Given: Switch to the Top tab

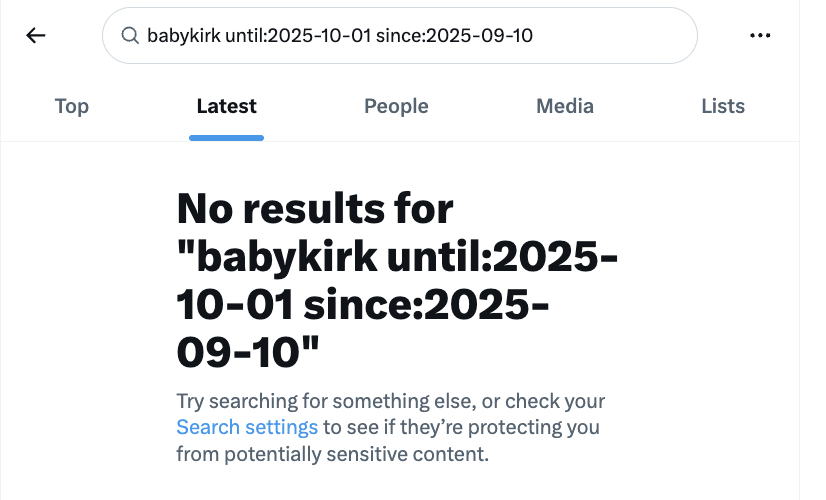Looking at the screenshot, I should click(71, 106).
